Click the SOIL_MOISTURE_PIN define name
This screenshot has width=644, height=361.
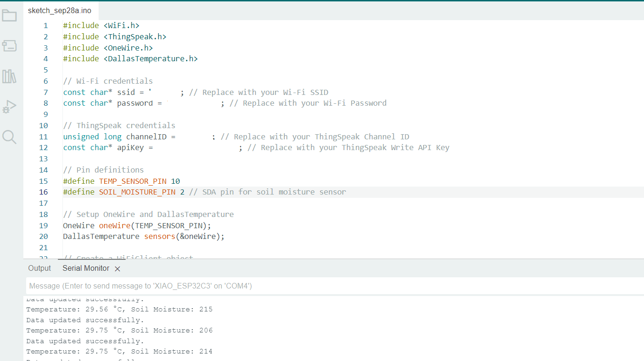137,192
